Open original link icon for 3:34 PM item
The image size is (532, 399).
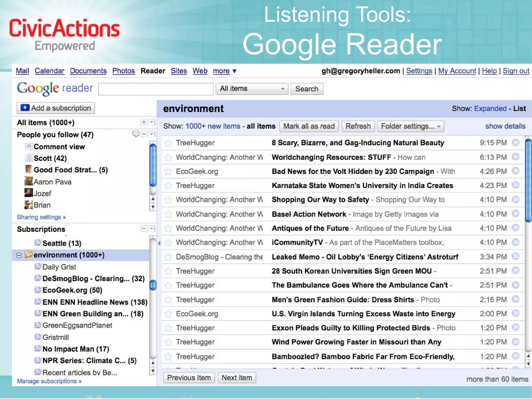click(x=515, y=256)
